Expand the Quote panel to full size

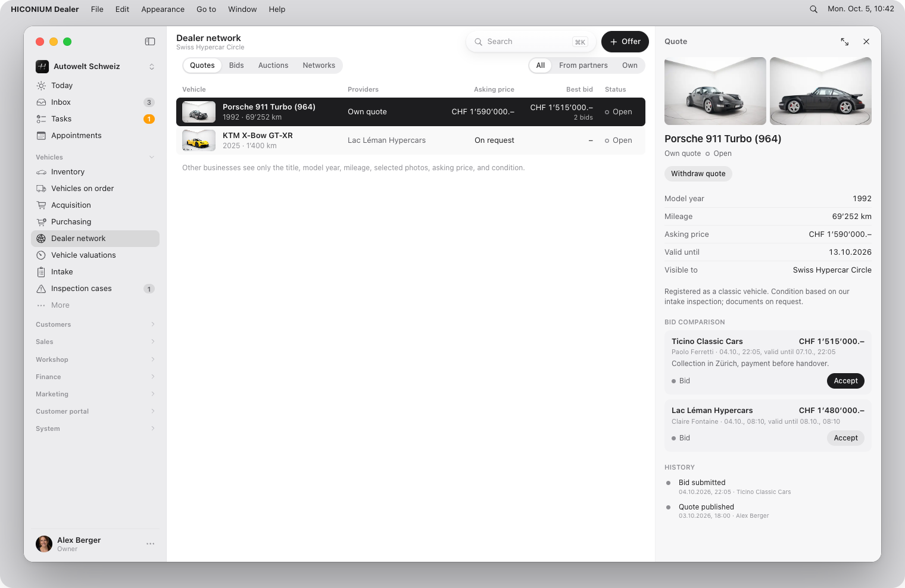click(x=845, y=42)
